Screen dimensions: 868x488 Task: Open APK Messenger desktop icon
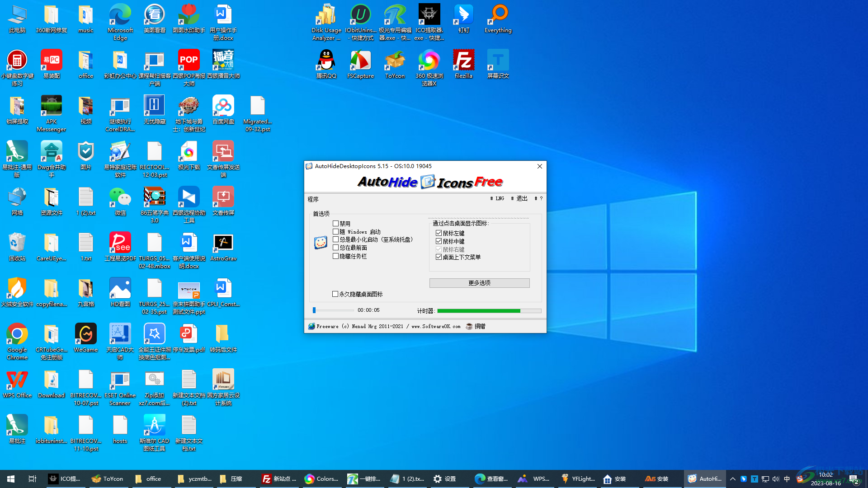[x=52, y=113]
